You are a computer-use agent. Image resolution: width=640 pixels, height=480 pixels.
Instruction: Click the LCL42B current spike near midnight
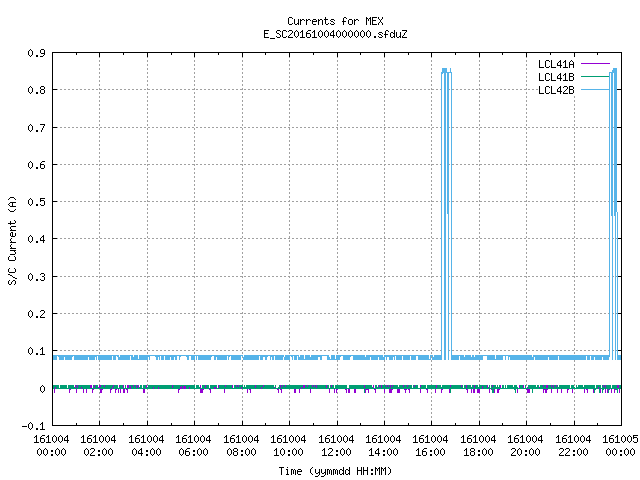[613, 214]
